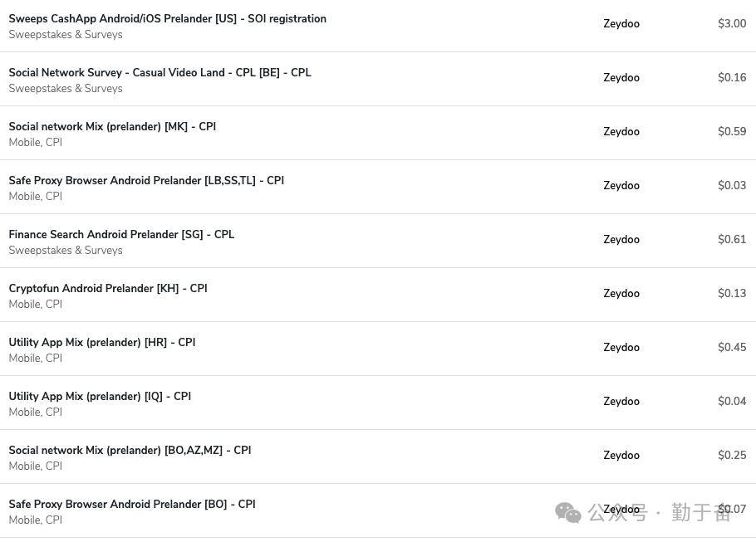Open Safe Proxy Browser [LB,SS,TL] offer

click(146, 181)
